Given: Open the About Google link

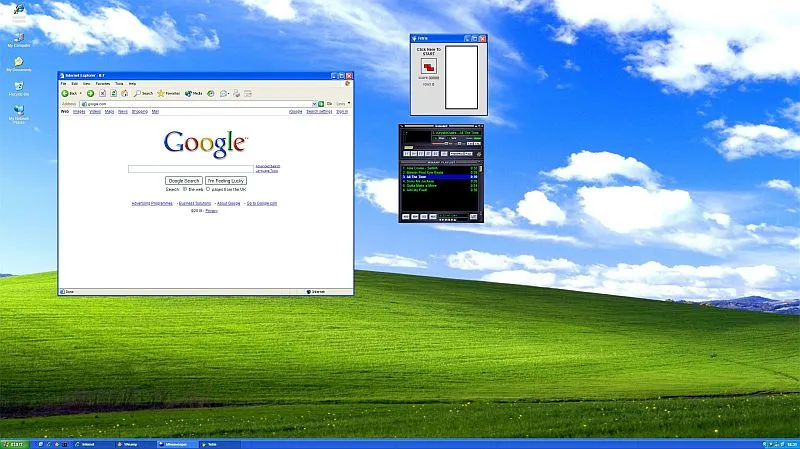Looking at the screenshot, I should pos(229,204).
